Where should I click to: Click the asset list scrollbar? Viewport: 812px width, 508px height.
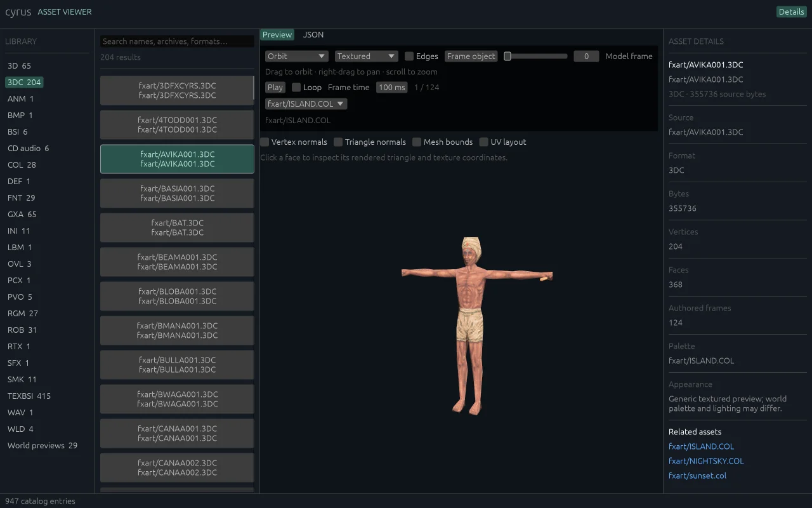(x=254, y=88)
